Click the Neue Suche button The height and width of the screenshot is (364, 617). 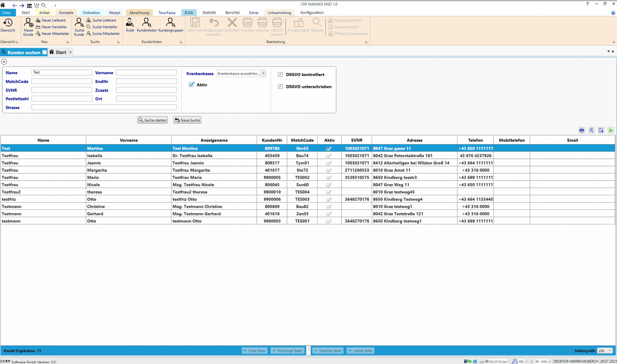click(187, 120)
